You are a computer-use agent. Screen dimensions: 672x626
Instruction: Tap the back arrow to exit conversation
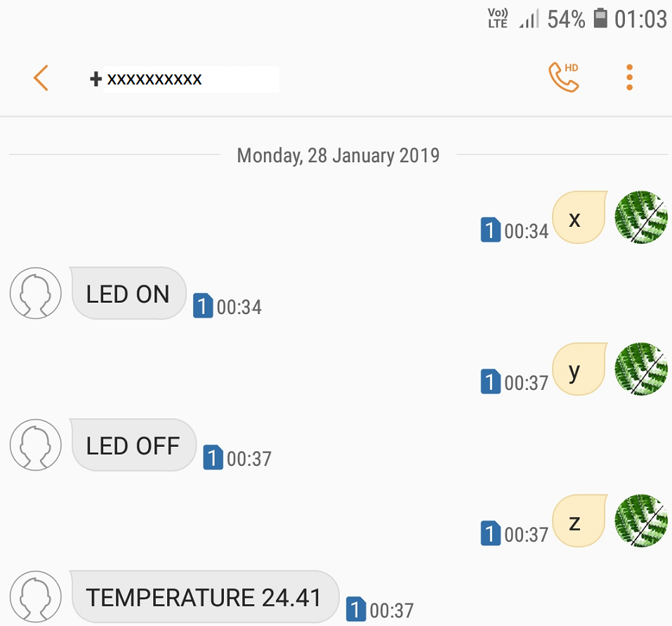point(40,78)
